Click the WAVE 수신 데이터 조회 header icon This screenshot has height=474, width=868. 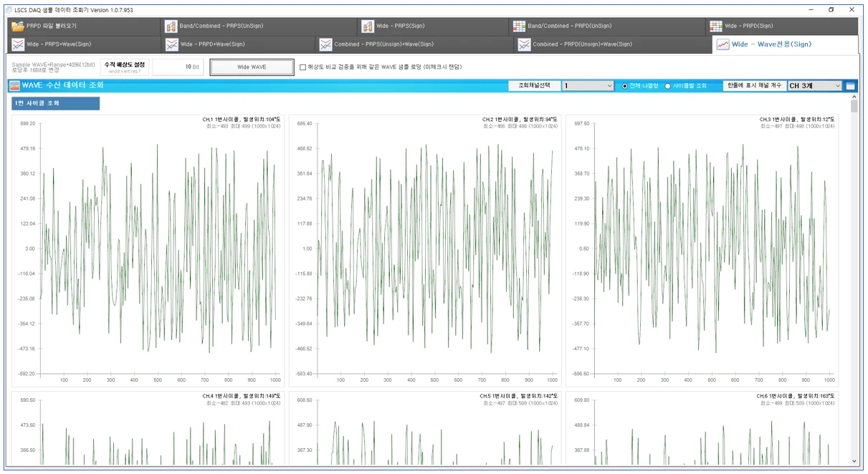pyautogui.click(x=14, y=85)
